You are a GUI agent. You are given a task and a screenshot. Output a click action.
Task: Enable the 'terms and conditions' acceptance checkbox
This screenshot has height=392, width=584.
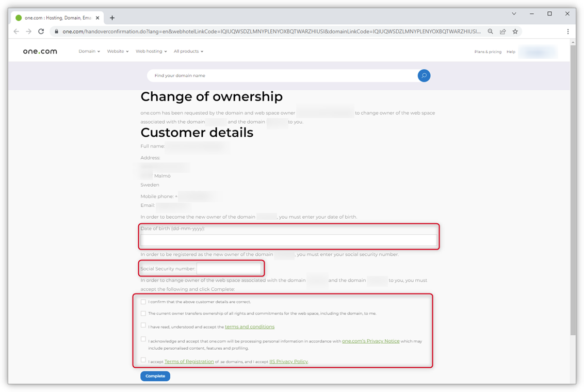coord(143,325)
